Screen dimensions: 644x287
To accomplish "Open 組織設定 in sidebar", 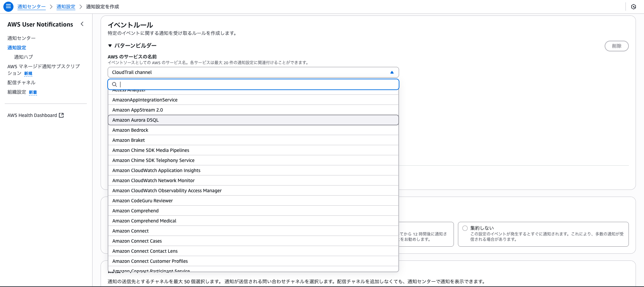I will 17,92.
